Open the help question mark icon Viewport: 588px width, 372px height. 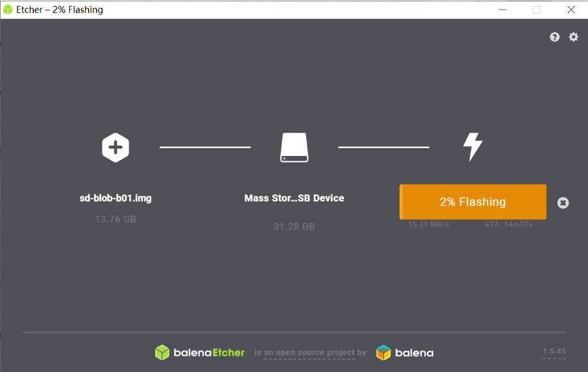(x=555, y=37)
